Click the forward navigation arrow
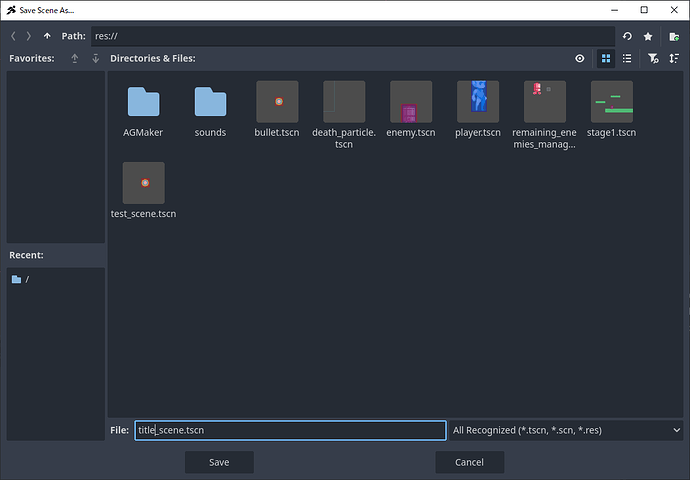The image size is (690, 480). (x=29, y=36)
